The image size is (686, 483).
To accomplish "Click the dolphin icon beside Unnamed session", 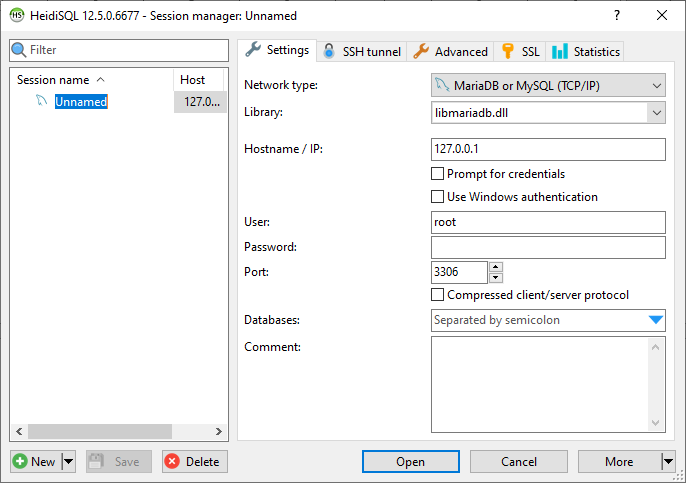I will (42, 101).
